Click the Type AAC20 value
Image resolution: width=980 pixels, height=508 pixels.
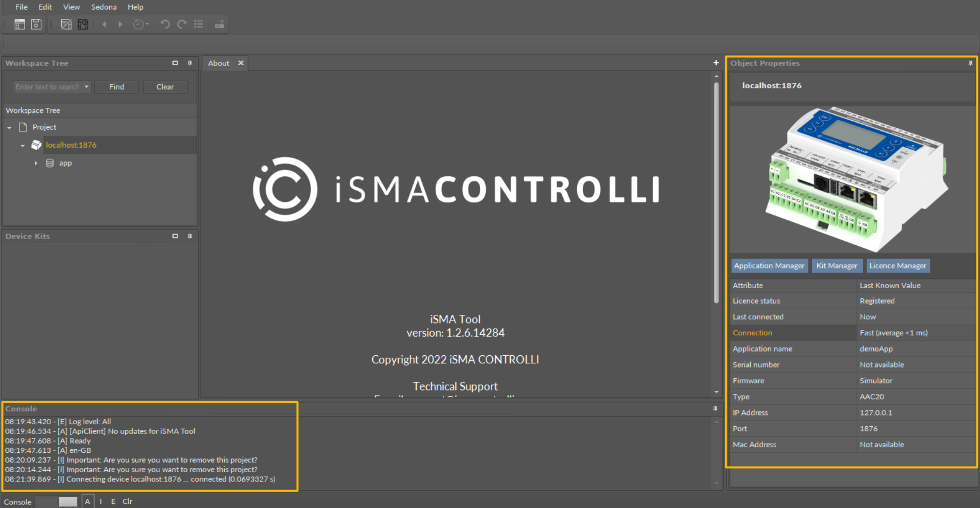point(872,397)
